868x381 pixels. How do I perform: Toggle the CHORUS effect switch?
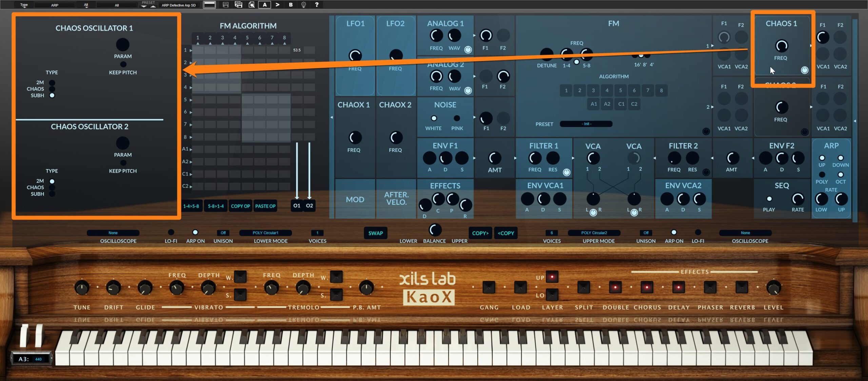pos(647,288)
